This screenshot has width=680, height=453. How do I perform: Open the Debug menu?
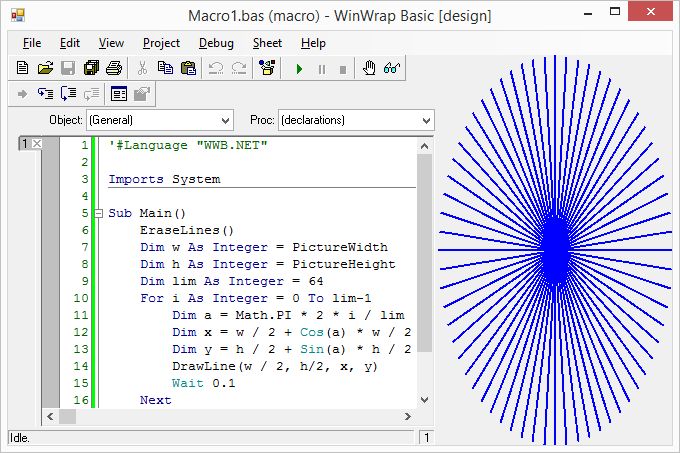click(216, 43)
